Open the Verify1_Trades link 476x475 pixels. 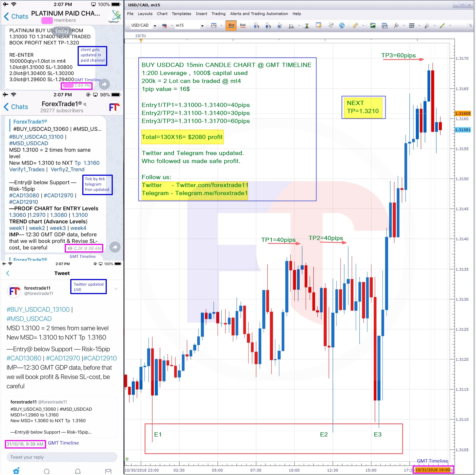[27, 169]
